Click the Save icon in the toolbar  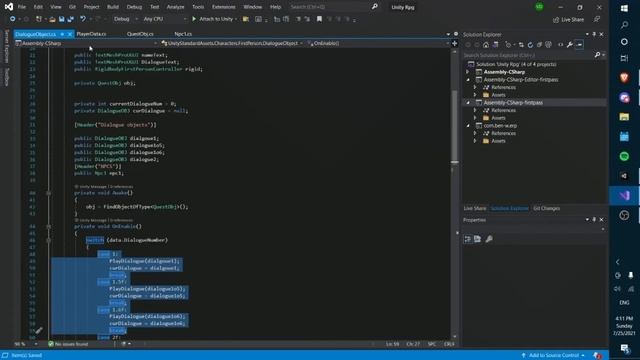[x=61, y=19]
